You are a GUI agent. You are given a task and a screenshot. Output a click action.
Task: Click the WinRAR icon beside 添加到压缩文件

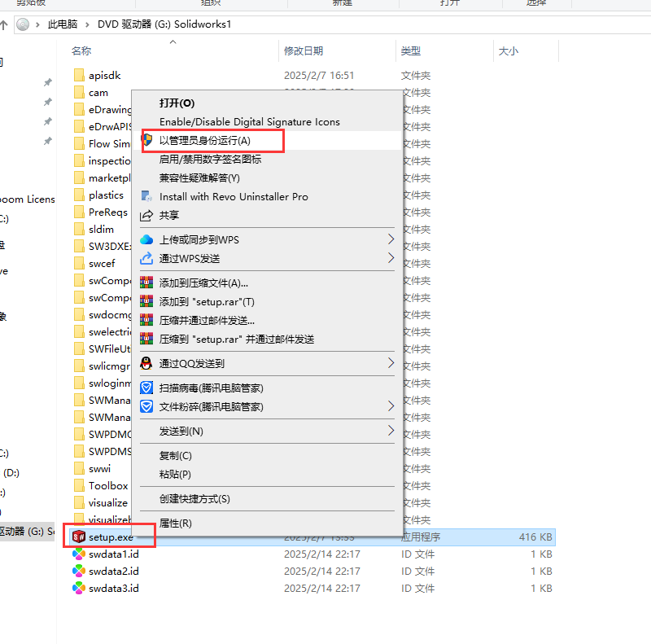coord(146,283)
